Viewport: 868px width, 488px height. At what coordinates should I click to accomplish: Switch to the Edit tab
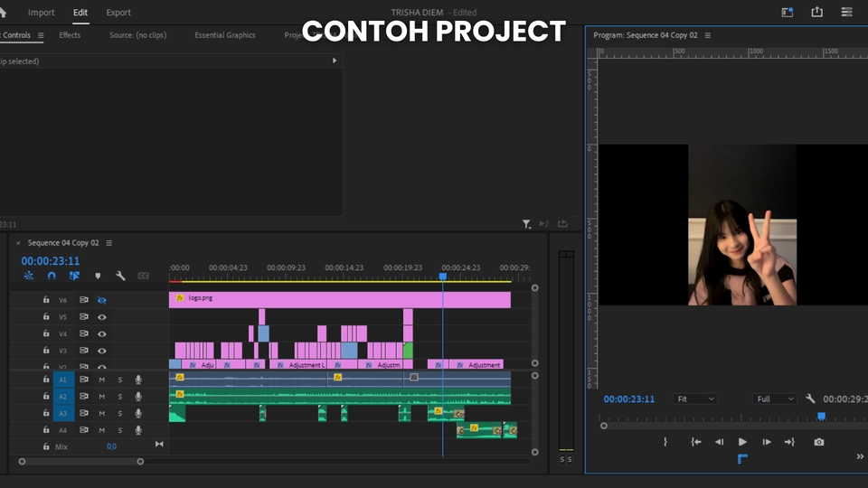pos(80,12)
